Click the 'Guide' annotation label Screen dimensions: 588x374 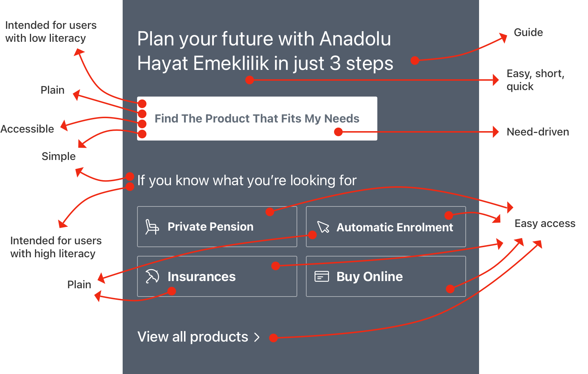pyautogui.click(x=528, y=32)
